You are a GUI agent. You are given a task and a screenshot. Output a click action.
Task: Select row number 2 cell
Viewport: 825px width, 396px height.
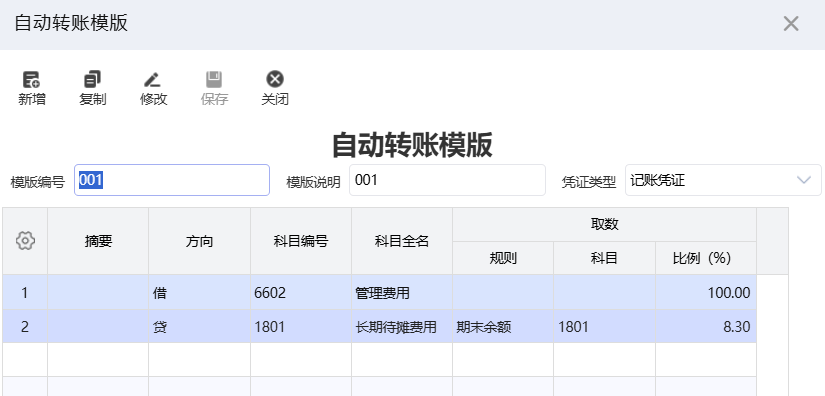25,327
